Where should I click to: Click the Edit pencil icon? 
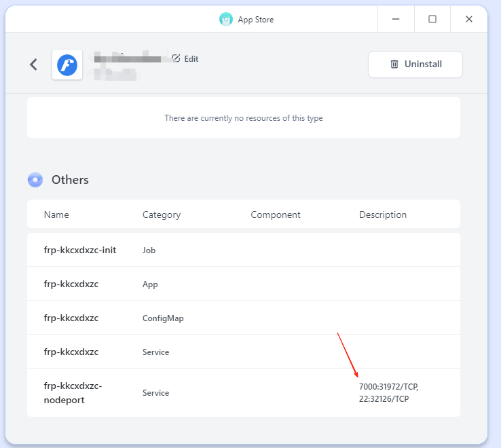pos(177,58)
